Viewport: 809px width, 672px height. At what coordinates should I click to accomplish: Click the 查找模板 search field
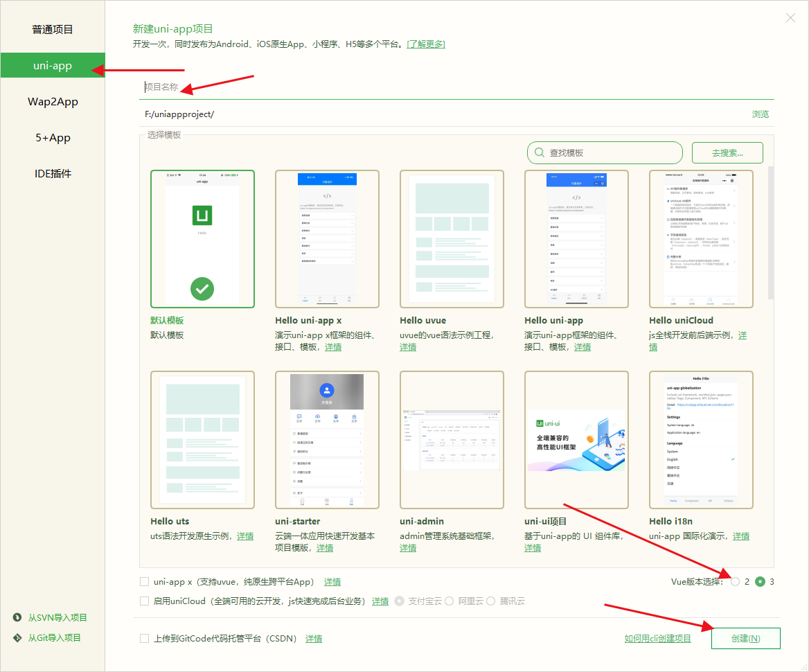point(605,153)
